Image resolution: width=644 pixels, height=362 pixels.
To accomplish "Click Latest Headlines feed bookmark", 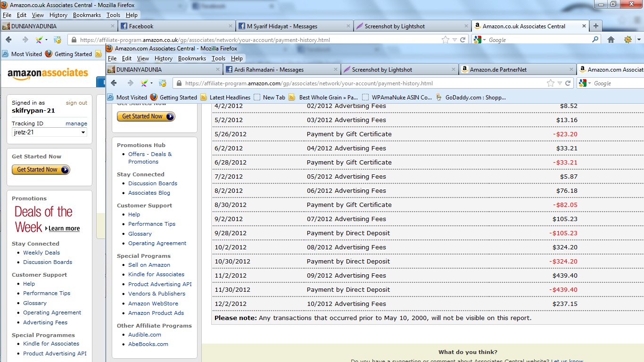I will click(x=225, y=98).
